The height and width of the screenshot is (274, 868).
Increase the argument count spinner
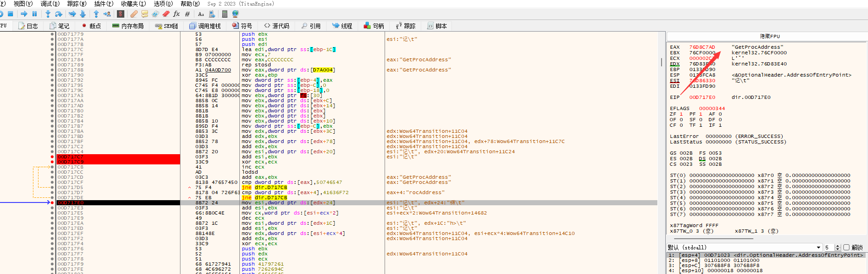(x=837, y=246)
